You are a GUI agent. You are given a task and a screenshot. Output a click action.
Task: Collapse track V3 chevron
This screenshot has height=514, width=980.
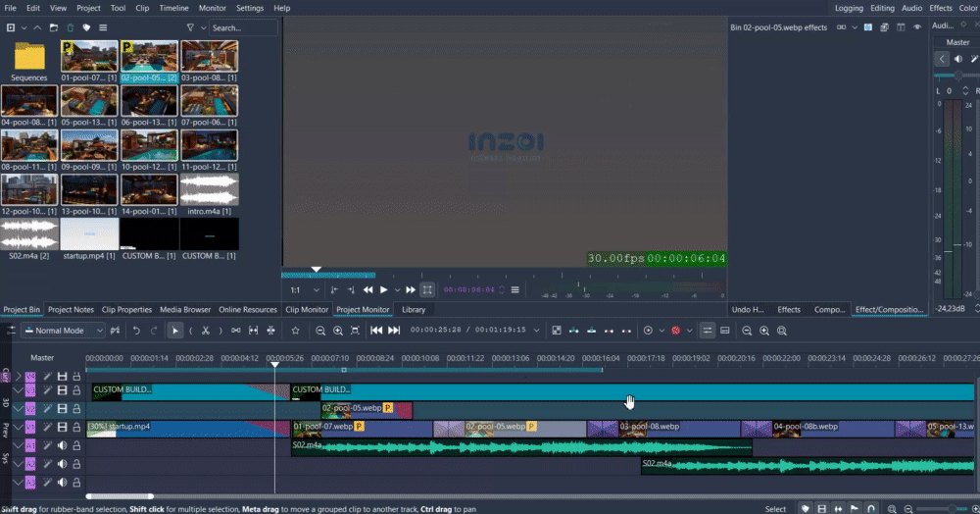tap(18, 390)
